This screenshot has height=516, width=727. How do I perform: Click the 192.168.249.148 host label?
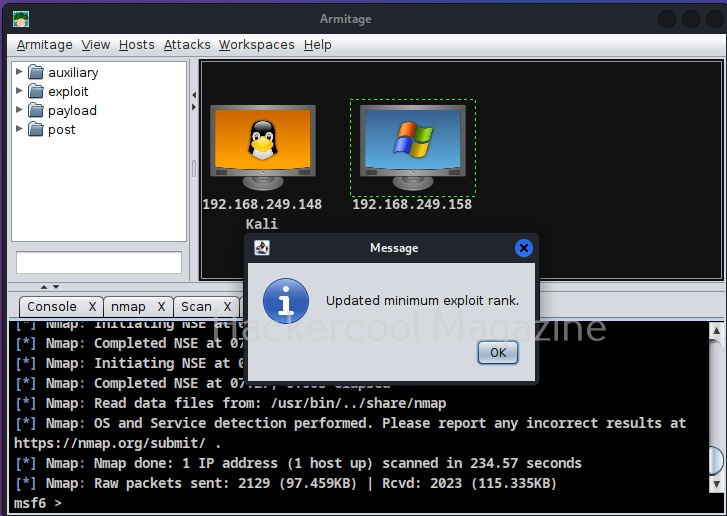click(262, 204)
